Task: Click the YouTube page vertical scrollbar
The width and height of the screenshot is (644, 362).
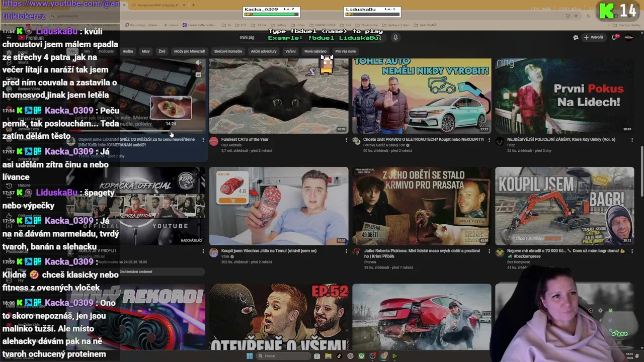Action: click(641, 171)
